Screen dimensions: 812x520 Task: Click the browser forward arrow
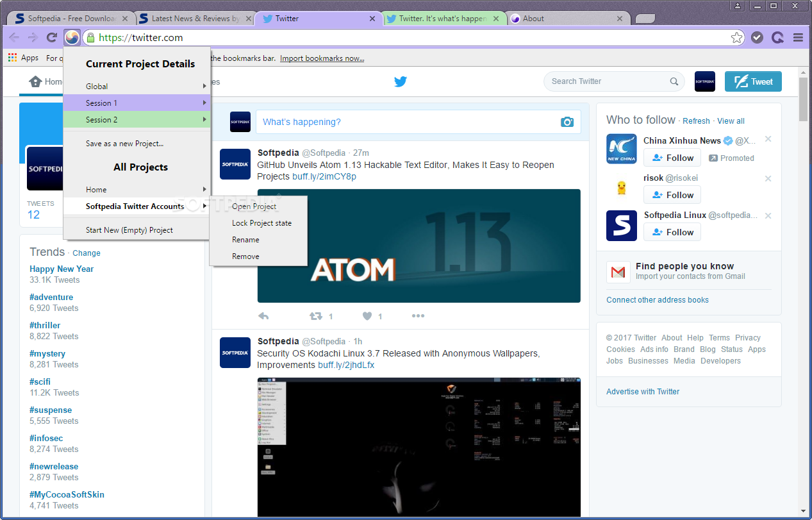(33, 38)
